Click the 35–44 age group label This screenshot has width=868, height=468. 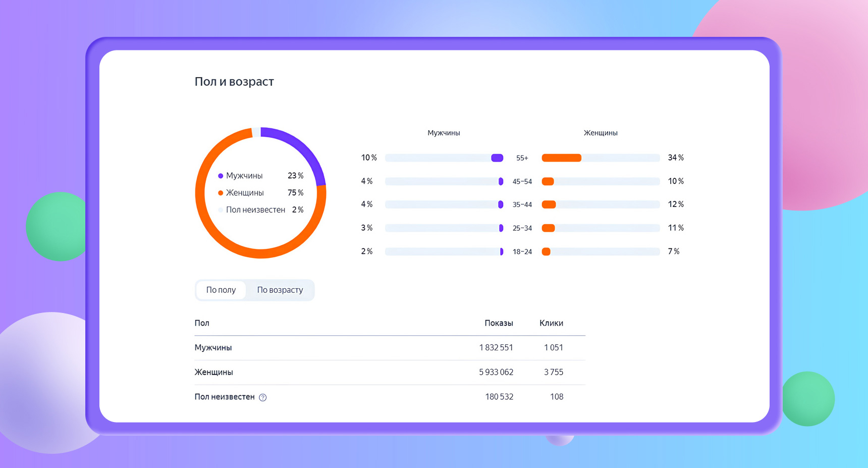(x=522, y=205)
